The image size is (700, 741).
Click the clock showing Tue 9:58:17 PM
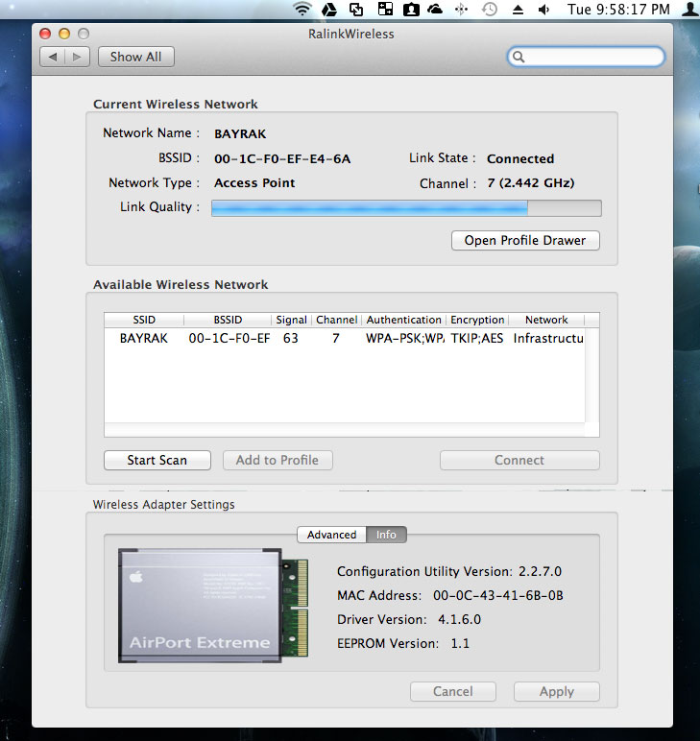click(x=618, y=10)
